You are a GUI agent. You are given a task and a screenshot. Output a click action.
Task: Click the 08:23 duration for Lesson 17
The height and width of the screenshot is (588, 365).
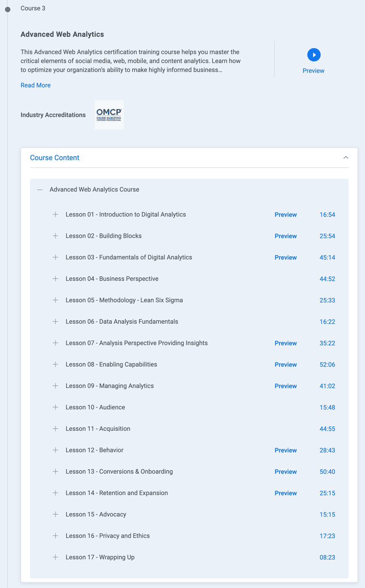point(327,558)
